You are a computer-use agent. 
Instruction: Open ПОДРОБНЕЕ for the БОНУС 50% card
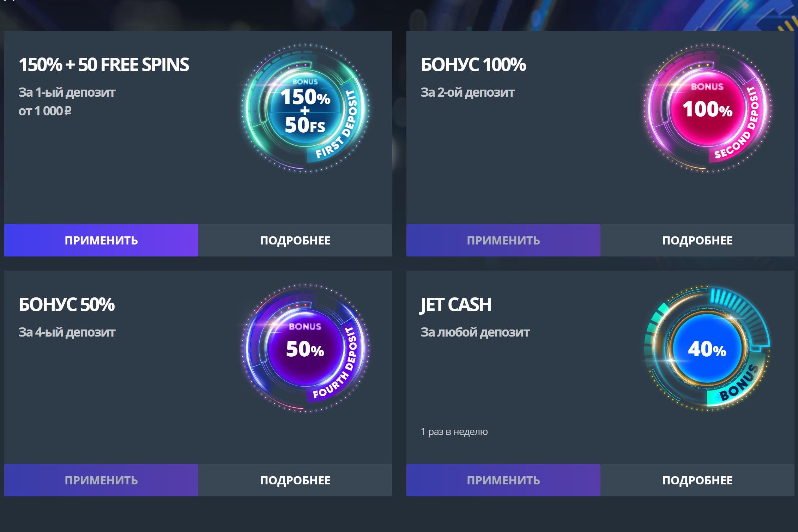tap(295, 480)
